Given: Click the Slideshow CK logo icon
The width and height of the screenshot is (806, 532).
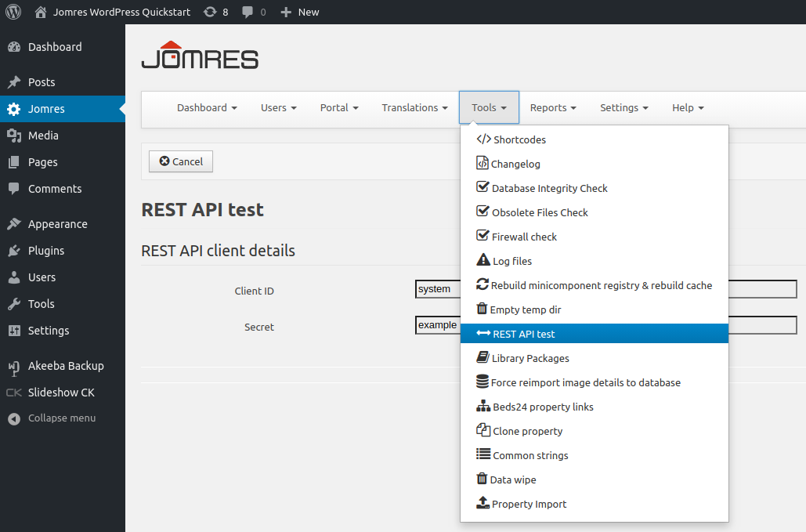Looking at the screenshot, I should click(x=14, y=393).
